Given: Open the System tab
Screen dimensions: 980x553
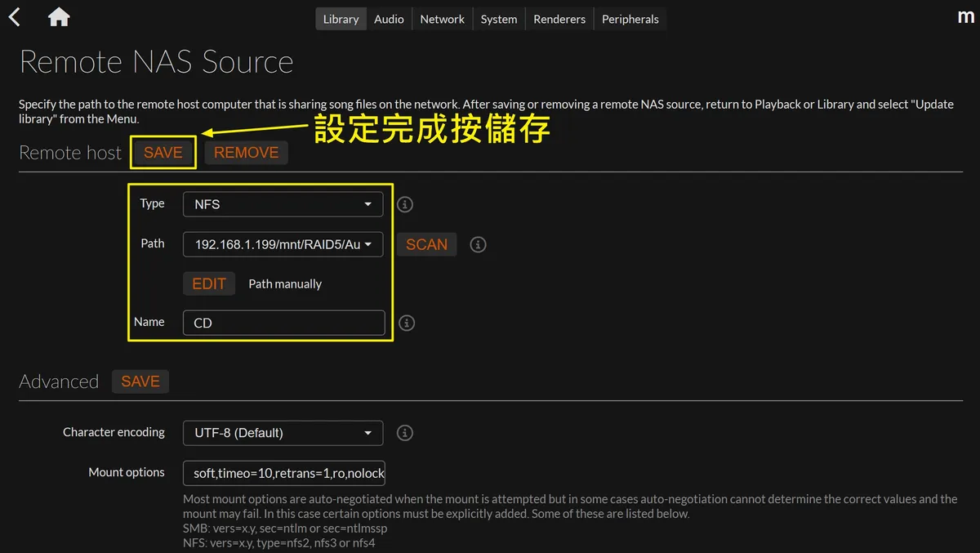Looking at the screenshot, I should pos(499,19).
